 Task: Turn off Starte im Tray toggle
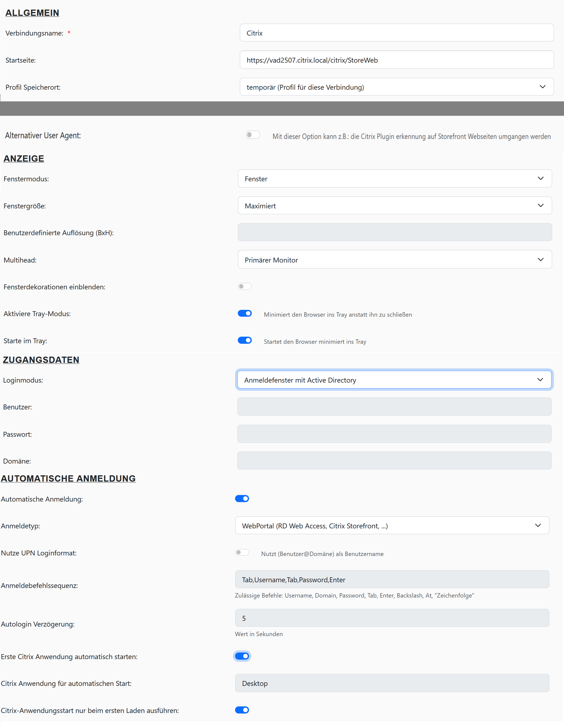(244, 340)
